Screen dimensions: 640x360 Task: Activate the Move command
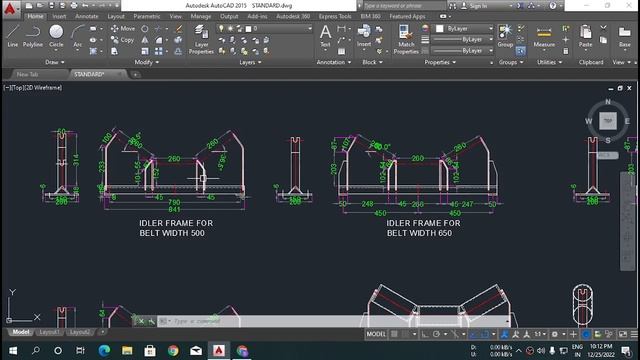[123, 29]
